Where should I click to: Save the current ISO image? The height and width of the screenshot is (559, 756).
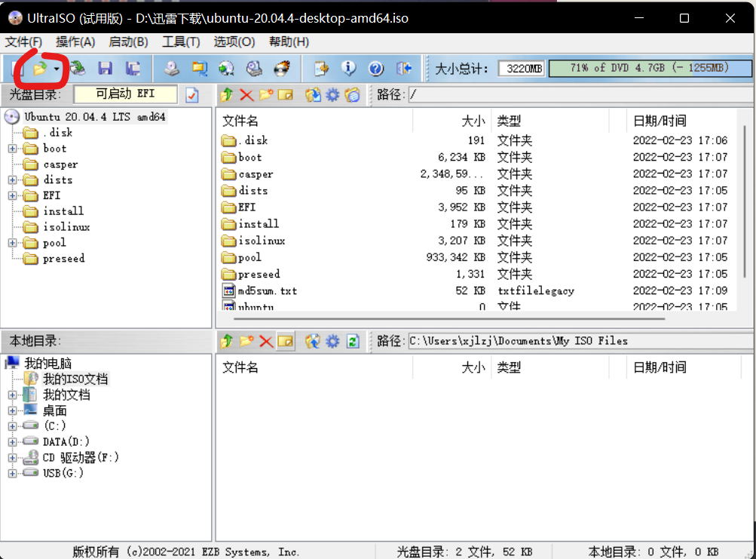(105, 69)
